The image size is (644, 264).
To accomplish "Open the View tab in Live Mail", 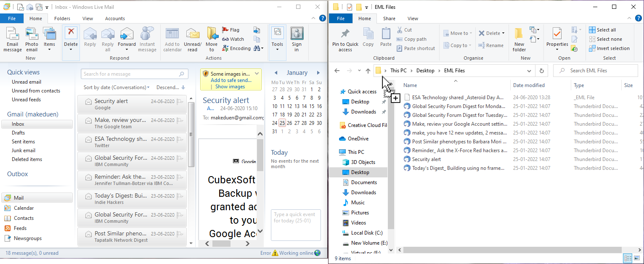I will click(x=88, y=18).
